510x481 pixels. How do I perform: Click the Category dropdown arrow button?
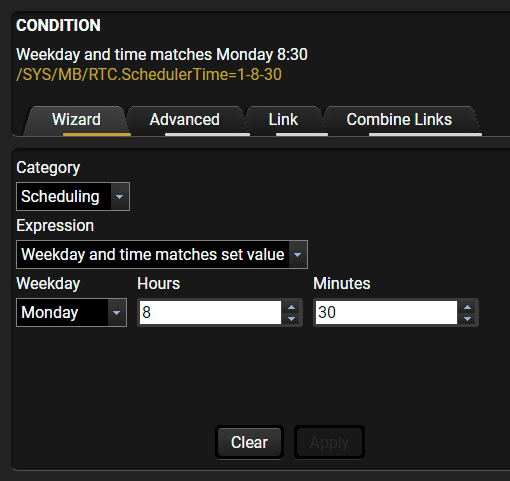[x=119, y=197]
